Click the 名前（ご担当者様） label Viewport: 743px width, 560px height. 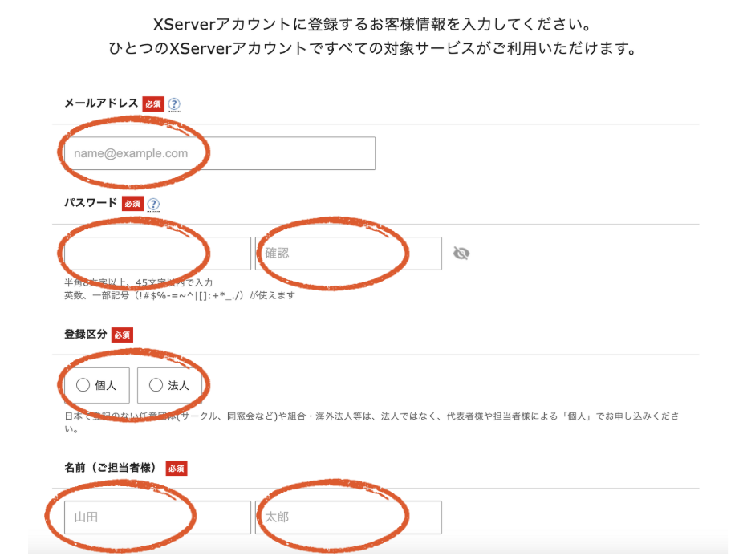click(112, 467)
